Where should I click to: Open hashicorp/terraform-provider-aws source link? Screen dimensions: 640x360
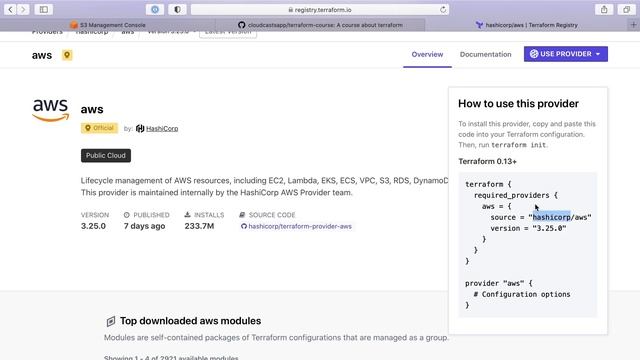click(x=300, y=226)
